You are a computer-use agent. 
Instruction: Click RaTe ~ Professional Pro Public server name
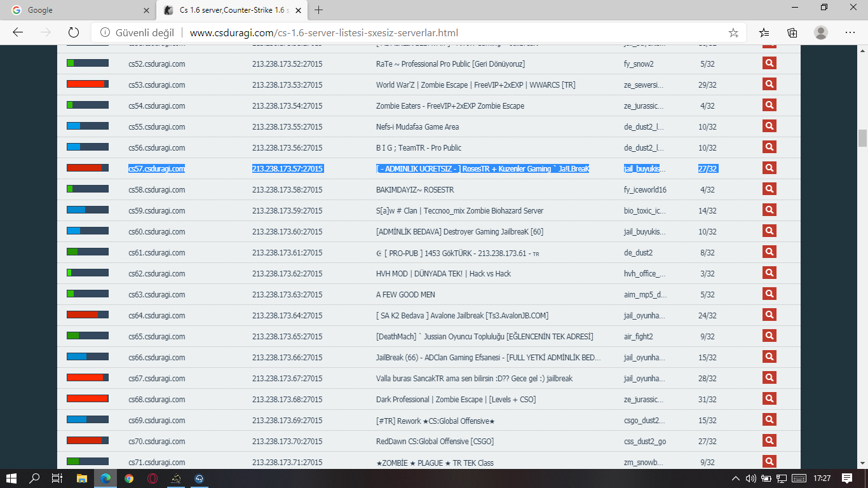pyautogui.click(x=451, y=64)
